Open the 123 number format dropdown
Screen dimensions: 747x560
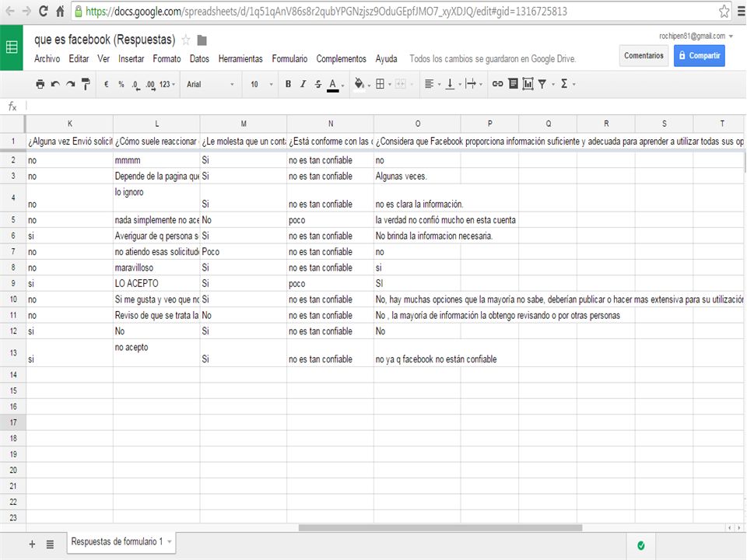coord(167,84)
